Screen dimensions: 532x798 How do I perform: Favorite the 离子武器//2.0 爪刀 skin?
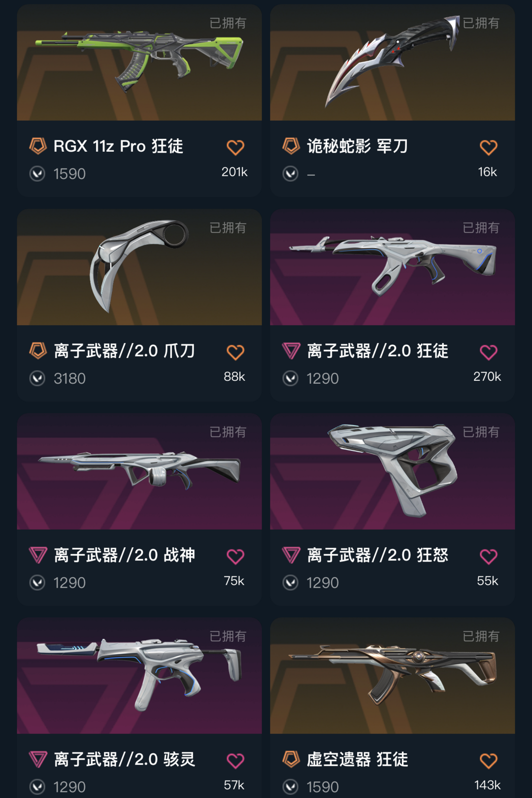(x=235, y=352)
